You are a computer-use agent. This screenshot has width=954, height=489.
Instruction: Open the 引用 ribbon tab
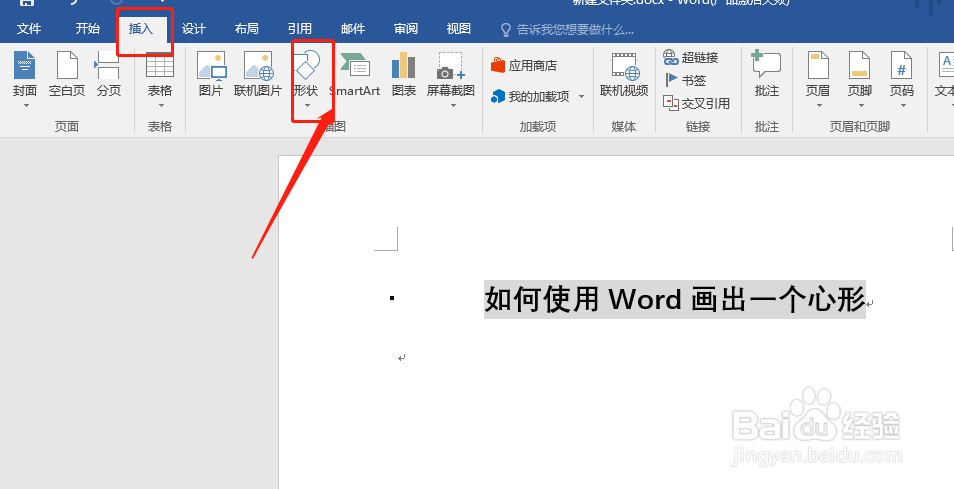tap(299, 29)
